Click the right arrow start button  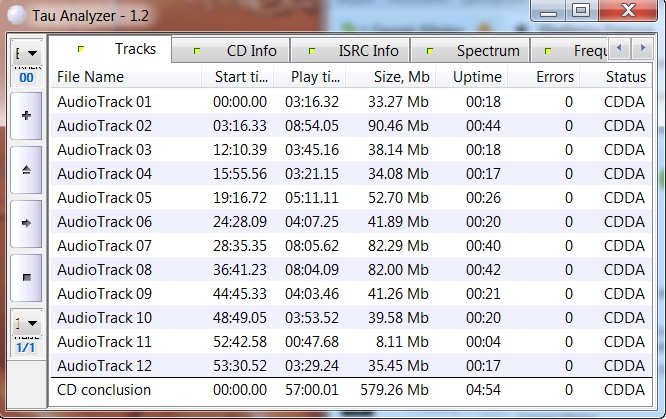click(x=25, y=220)
